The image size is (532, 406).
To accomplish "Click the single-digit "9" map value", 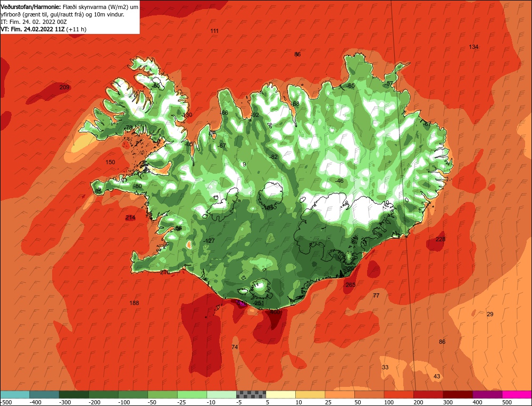I will click(244, 164).
